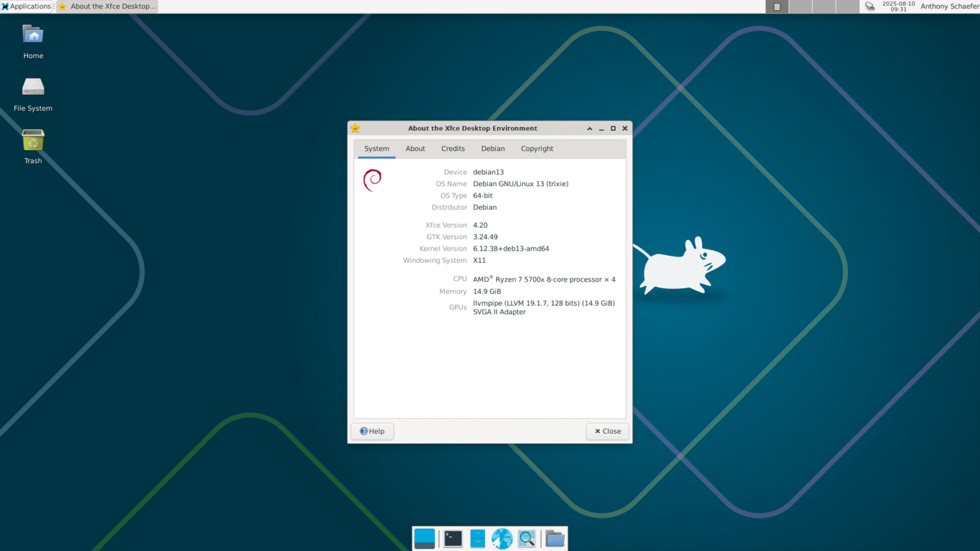Switch to the second workspace in the pager
The width and height of the screenshot is (980, 551).
coord(799,6)
